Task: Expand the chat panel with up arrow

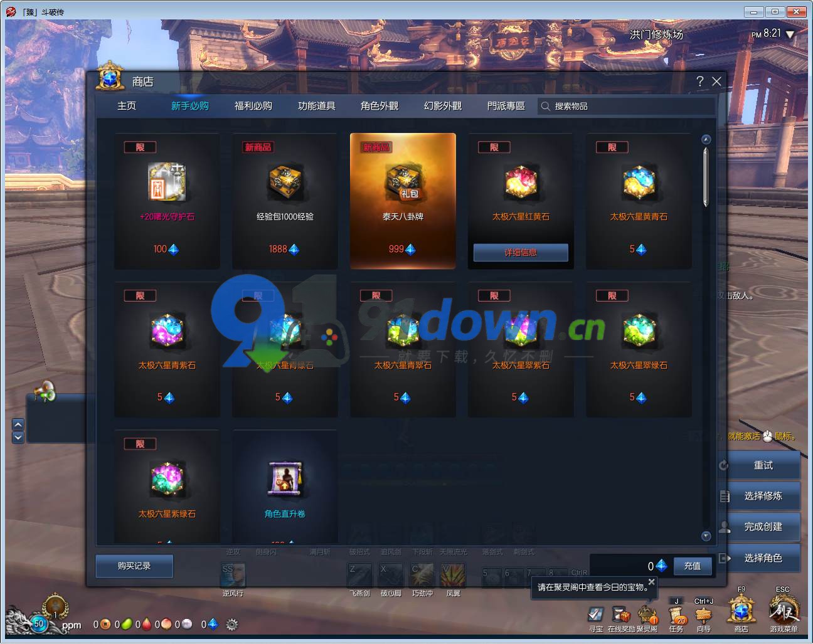Action: tap(18, 425)
